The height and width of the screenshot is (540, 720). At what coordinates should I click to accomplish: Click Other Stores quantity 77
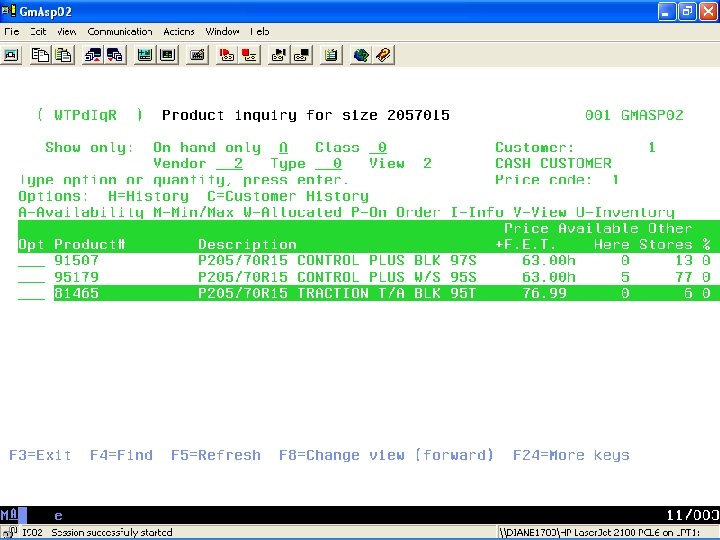click(x=684, y=277)
